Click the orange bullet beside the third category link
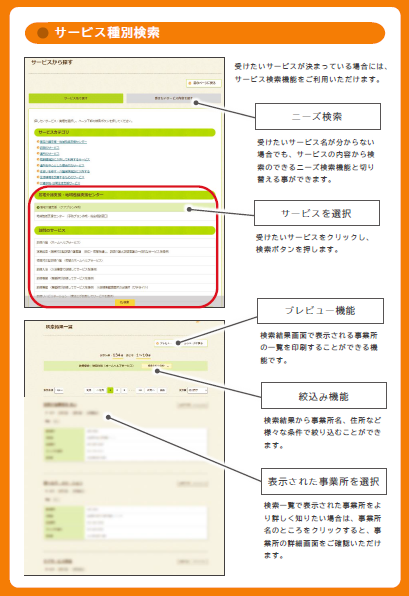This screenshot has height=596, width=409. point(38,154)
